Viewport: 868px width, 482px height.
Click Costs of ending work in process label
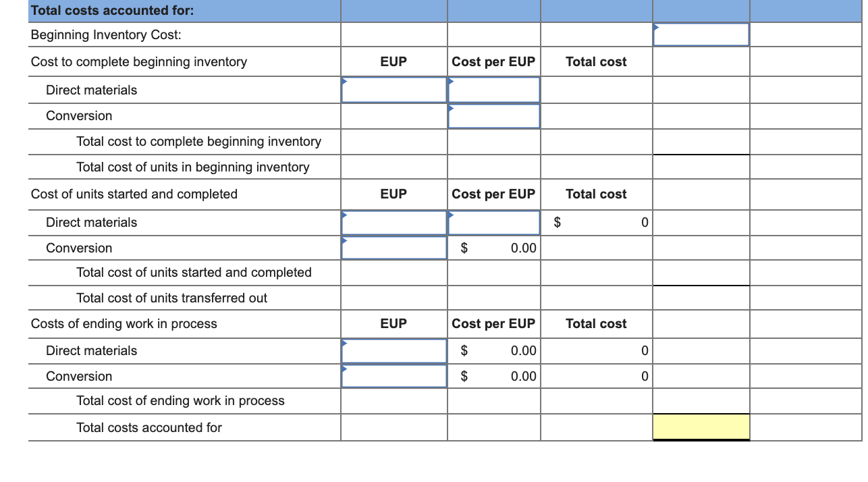pos(124,323)
